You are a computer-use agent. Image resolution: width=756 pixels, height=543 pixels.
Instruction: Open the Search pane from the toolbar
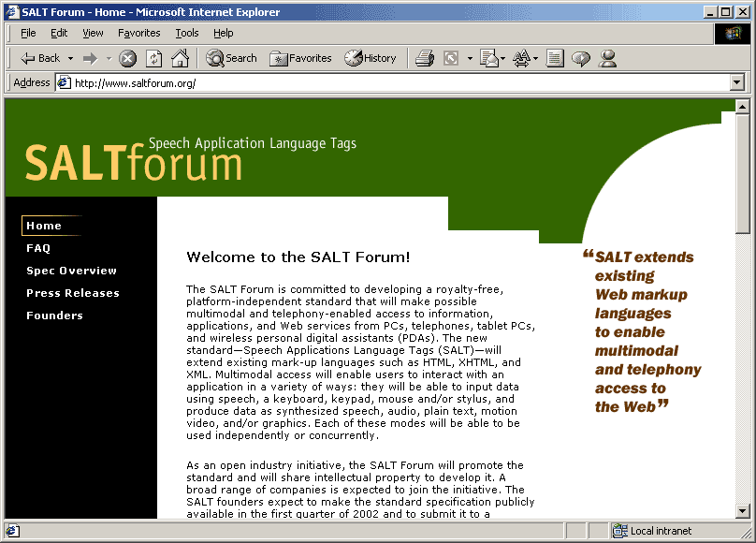point(231,58)
